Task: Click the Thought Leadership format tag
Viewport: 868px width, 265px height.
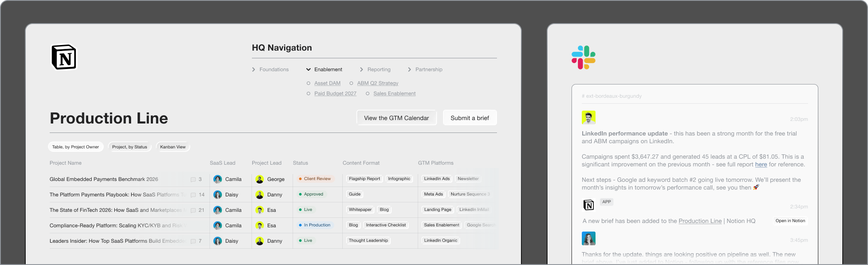Action: (368, 241)
